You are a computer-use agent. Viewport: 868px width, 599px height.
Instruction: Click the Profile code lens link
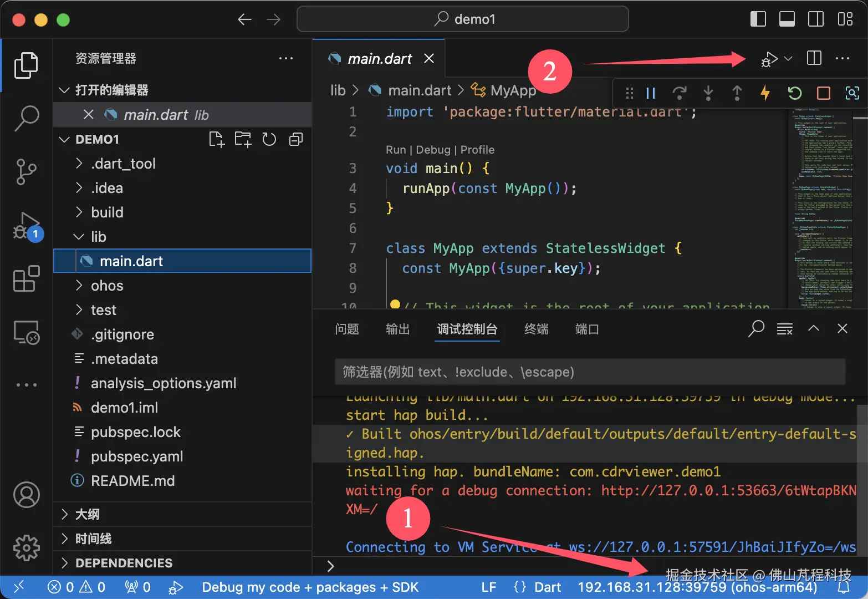[x=477, y=150]
